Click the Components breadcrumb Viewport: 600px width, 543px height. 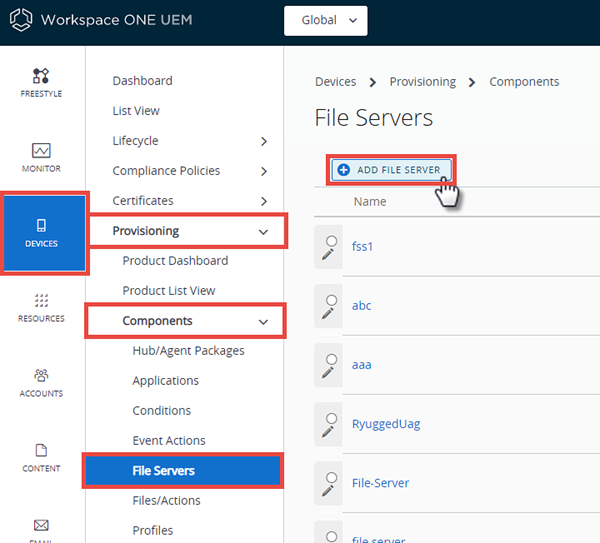tap(524, 82)
